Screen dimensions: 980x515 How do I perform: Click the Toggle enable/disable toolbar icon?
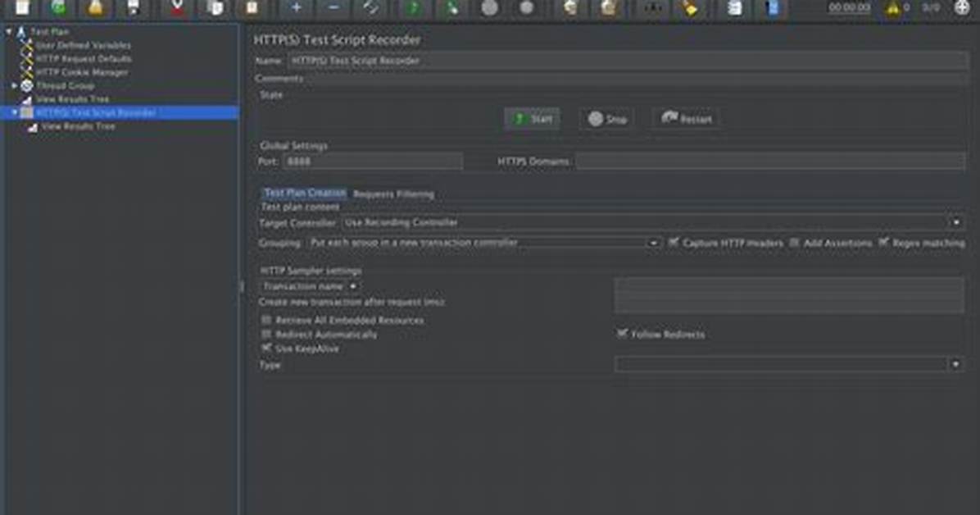pos(371,7)
